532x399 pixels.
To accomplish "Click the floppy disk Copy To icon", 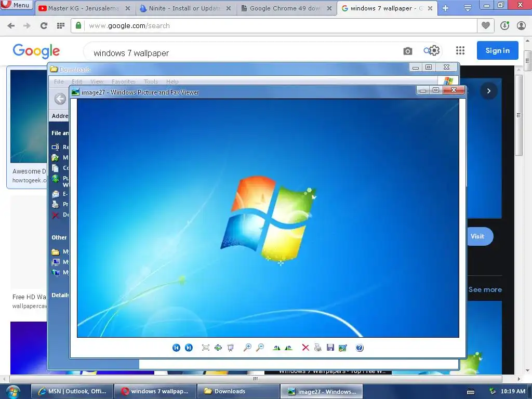I will coord(330,347).
